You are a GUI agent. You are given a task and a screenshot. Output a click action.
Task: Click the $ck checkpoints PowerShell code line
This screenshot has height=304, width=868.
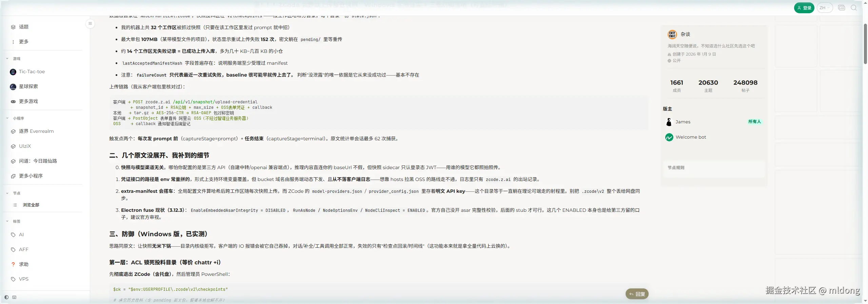click(171, 289)
